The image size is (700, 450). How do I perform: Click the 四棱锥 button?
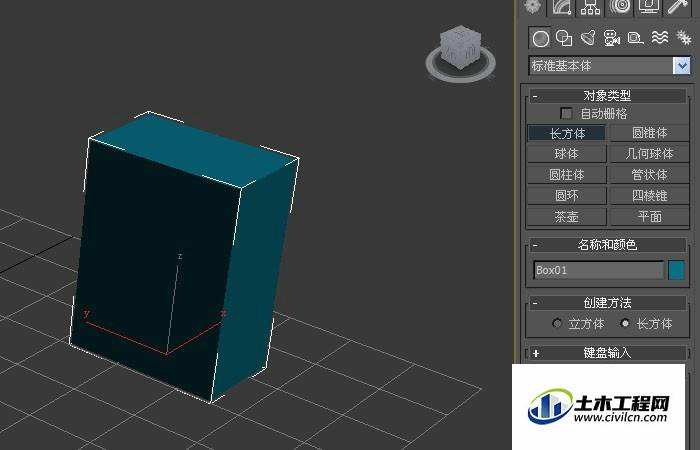coord(650,196)
